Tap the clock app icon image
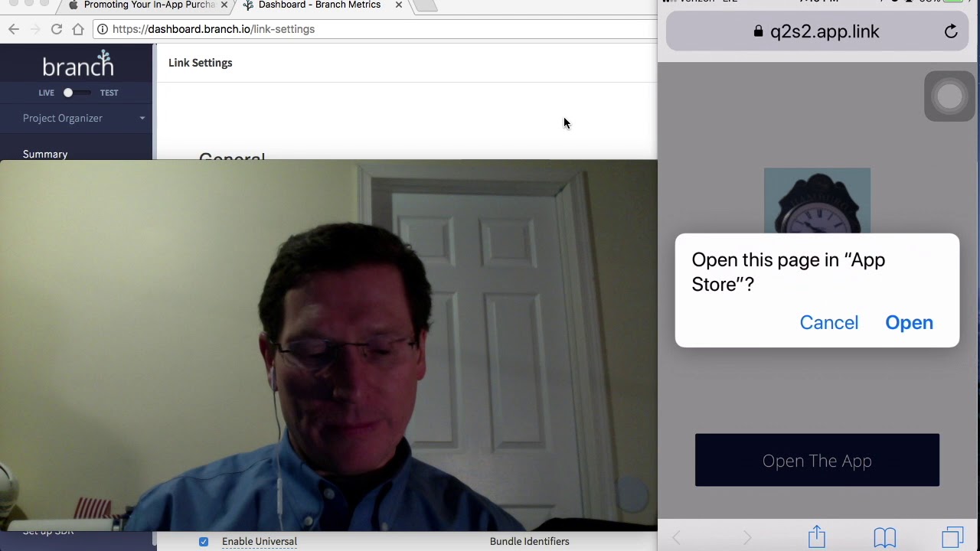980x551 pixels. [x=817, y=201]
